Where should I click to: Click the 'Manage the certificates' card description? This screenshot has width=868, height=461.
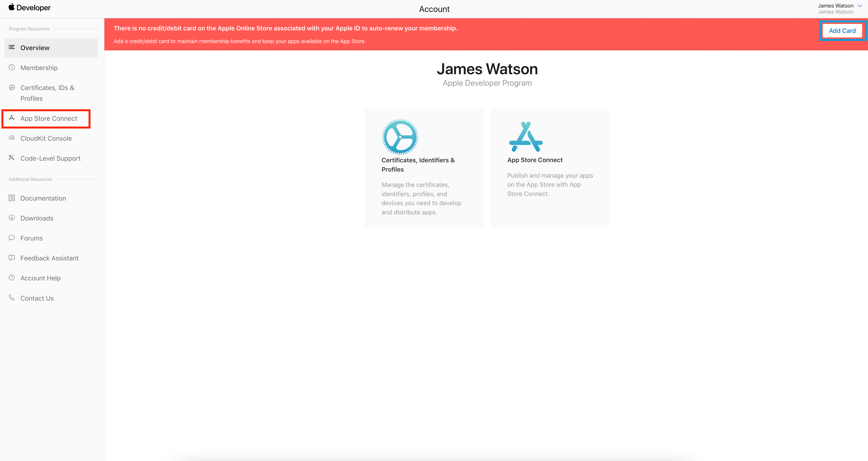(x=421, y=198)
